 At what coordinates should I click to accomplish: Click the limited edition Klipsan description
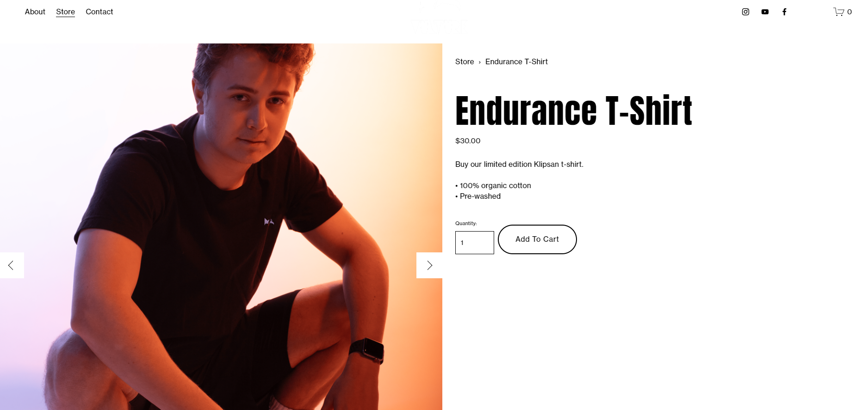pyautogui.click(x=519, y=165)
